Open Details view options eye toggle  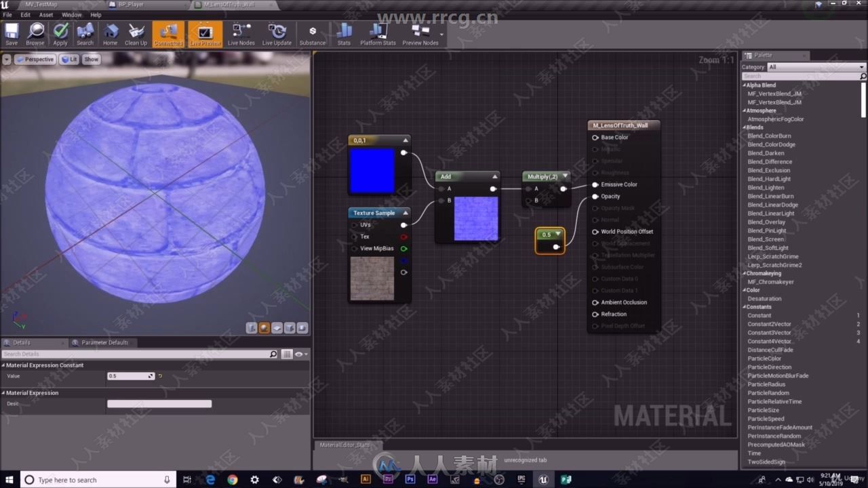[301, 354]
